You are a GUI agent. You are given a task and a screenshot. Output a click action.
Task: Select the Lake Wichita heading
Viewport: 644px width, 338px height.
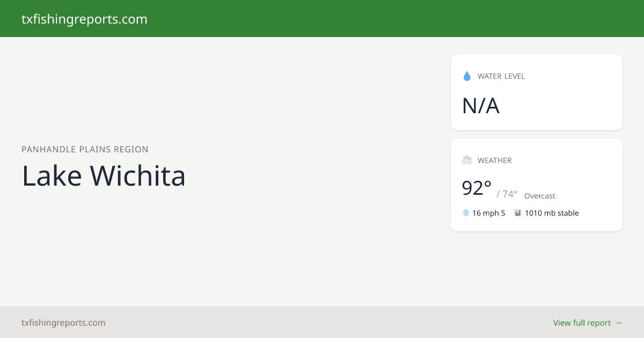coord(104,175)
